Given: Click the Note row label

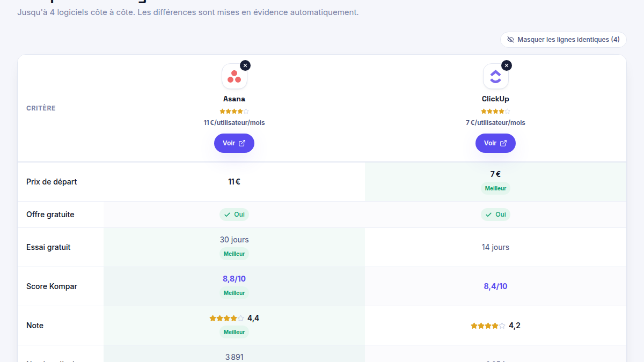Looking at the screenshot, I should (x=35, y=326).
